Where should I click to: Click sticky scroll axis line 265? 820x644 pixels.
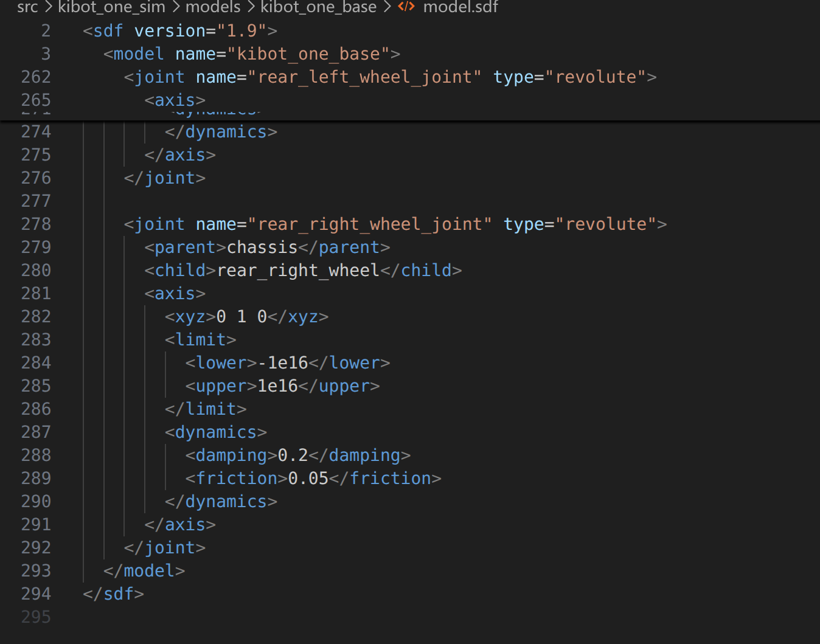coord(175,100)
